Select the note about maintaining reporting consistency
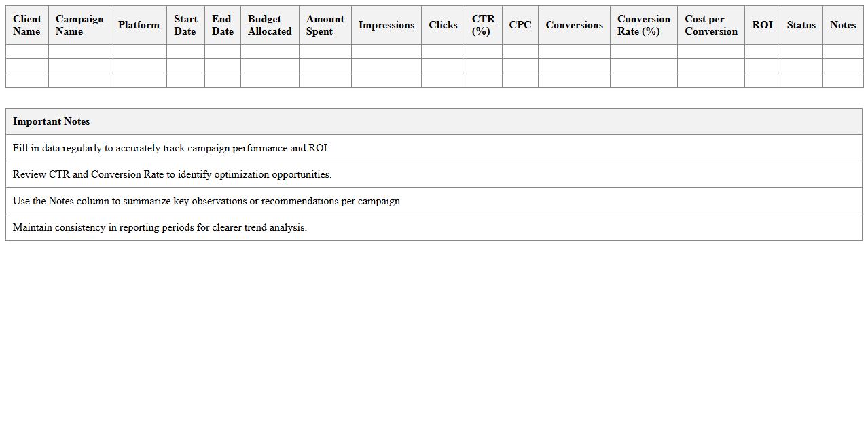 [x=160, y=227]
